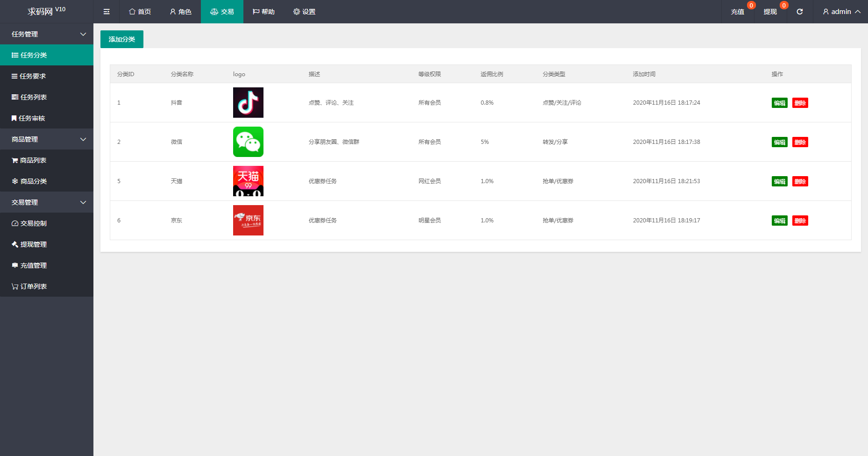The width and height of the screenshot is (868, 456).
Task: Click 提现 in the top bar
Action: [x=770, y=12]
